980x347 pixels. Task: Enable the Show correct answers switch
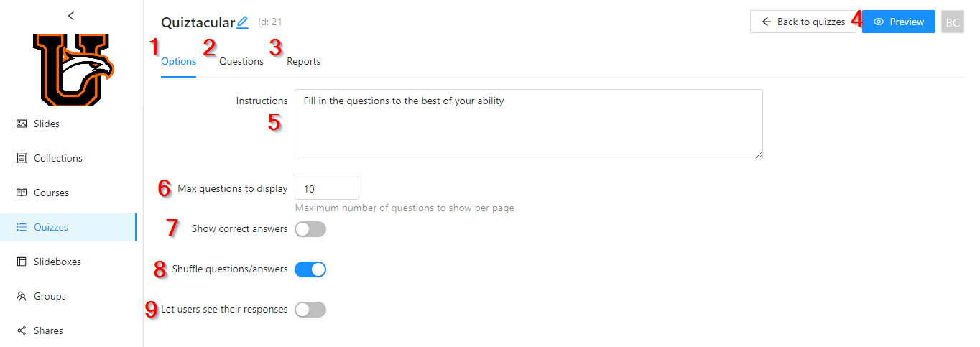click(x=310, y=229)
